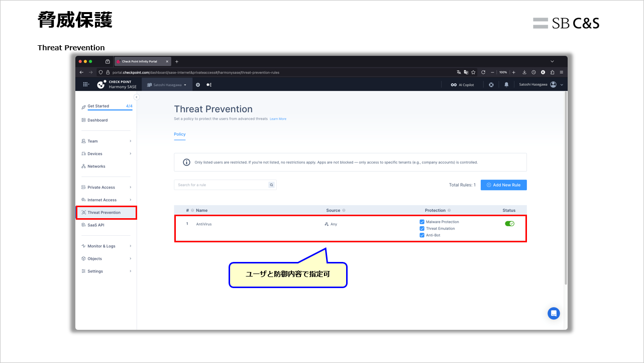Switch to the Policy tab
644x363 pixels.
coord(179,134)
